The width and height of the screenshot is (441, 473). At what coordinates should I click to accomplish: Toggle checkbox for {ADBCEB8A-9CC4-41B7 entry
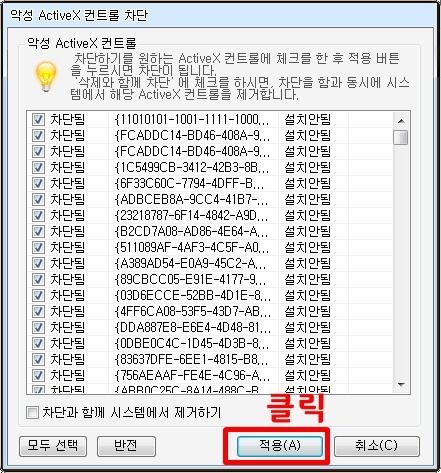(38, 199)
